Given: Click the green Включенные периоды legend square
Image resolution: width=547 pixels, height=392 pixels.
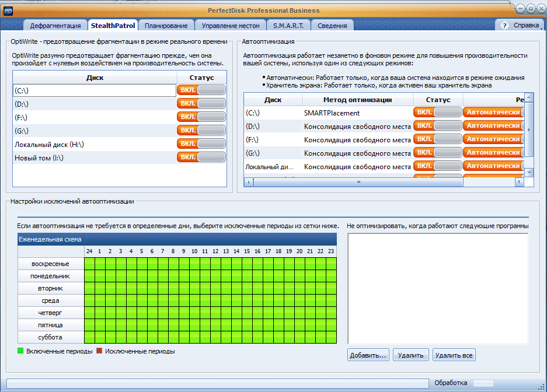Looking at the screenshot, I should click(20, 351).
